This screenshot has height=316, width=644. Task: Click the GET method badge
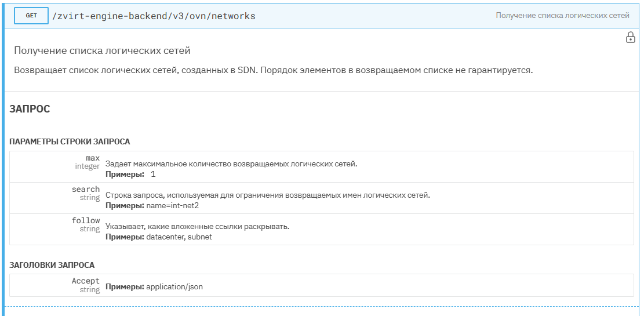pos(31,16)
